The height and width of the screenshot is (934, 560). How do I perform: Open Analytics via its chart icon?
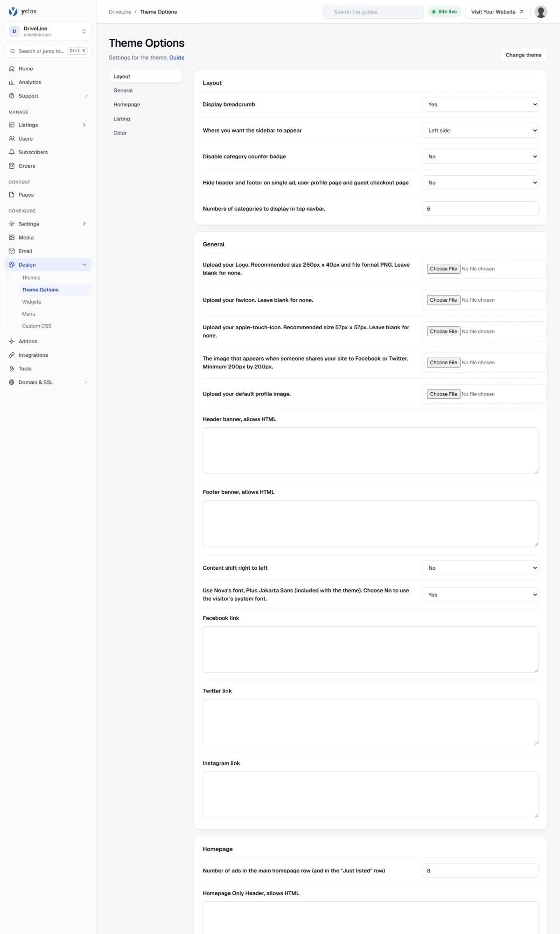[12, 82]
